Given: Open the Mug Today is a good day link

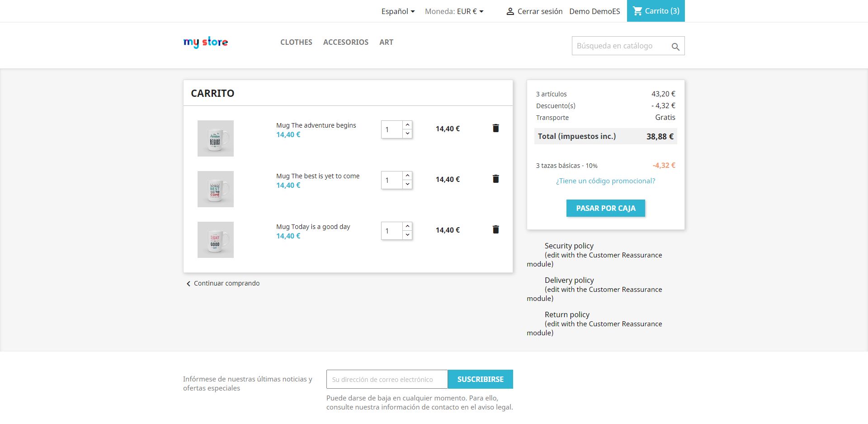Looking at the screenshot, I should click(x=313, y=227).
